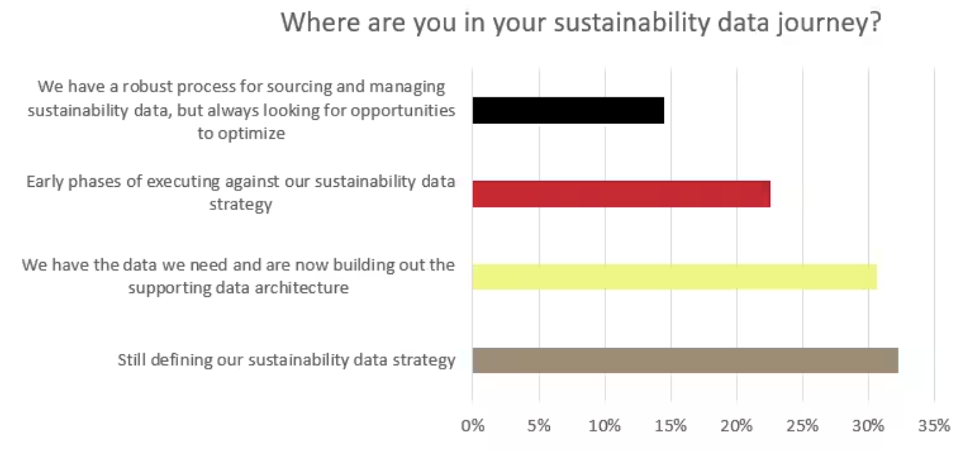
Task: Click the vertical gridline at 5%
Action: pos(539,233)
